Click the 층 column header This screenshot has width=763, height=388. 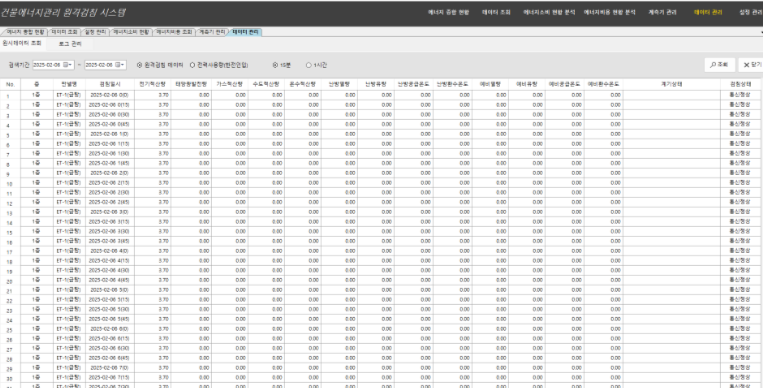(36, 84)
